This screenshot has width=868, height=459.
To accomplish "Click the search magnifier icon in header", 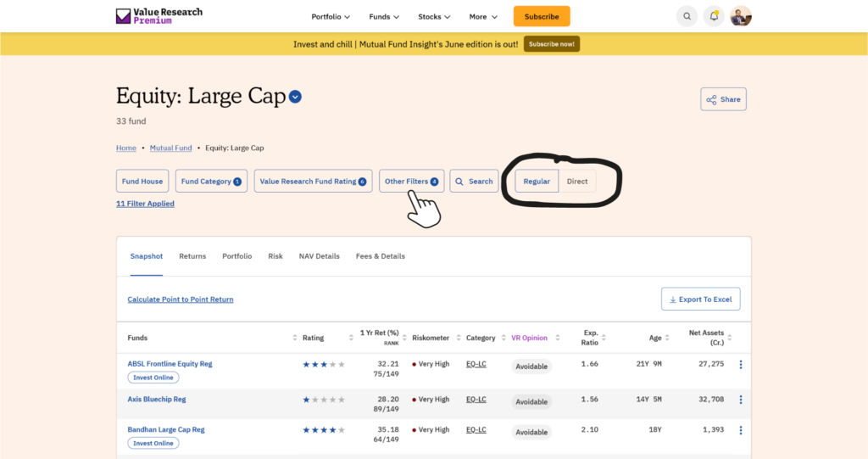I will pos(687,16).
